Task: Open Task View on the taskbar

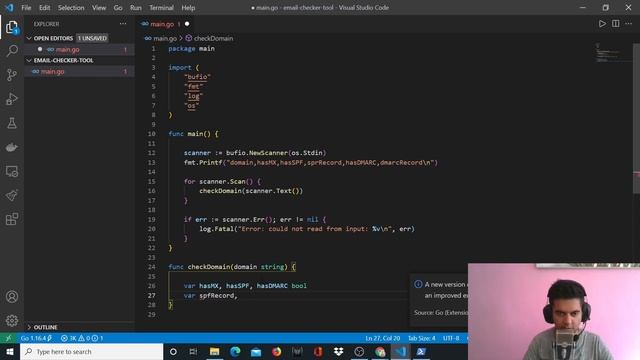Action: (193, 351)
